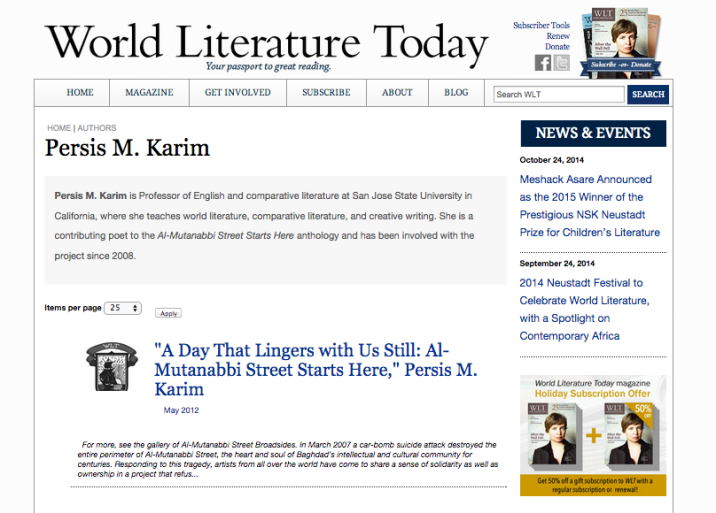
Task: Open the Subscriber Tools link
Action: click(x=541, y=26)
